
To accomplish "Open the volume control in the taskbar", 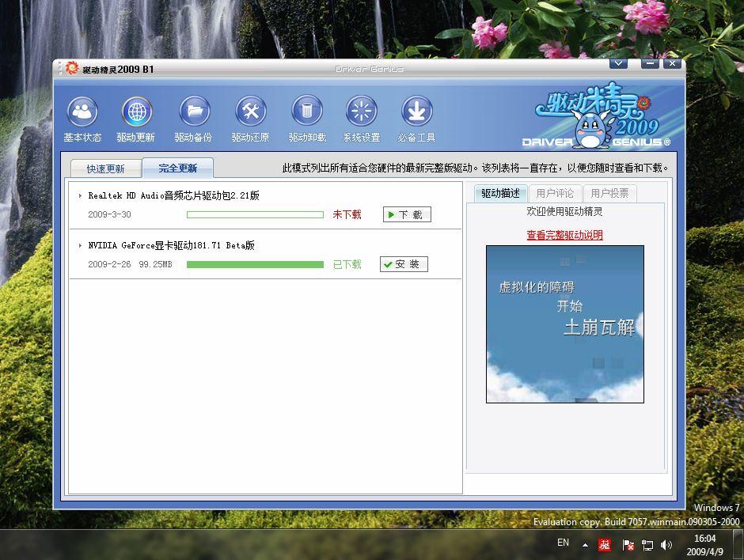I will click(x=666, y=544).
